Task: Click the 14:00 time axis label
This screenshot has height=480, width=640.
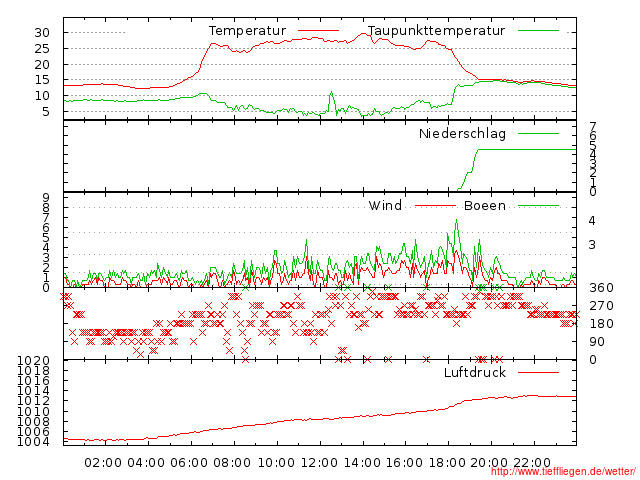Action: 362,463
